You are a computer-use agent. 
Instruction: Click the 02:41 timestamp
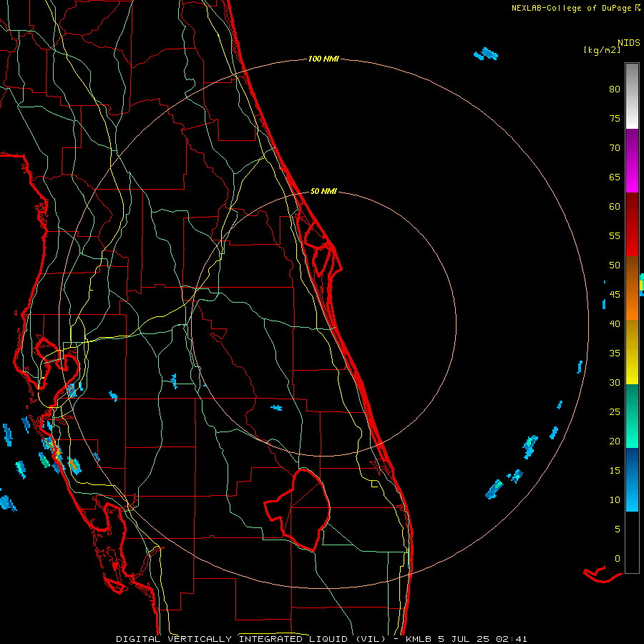pos(512,639)
